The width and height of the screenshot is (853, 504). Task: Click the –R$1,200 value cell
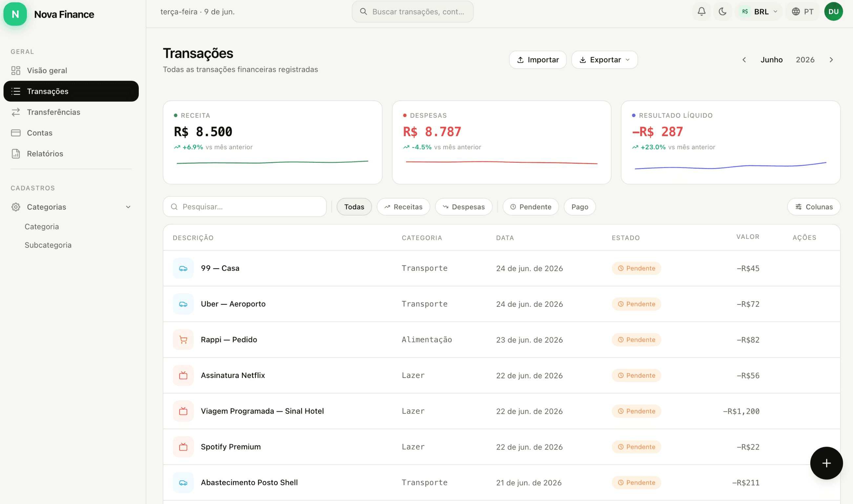coord(741,411)
